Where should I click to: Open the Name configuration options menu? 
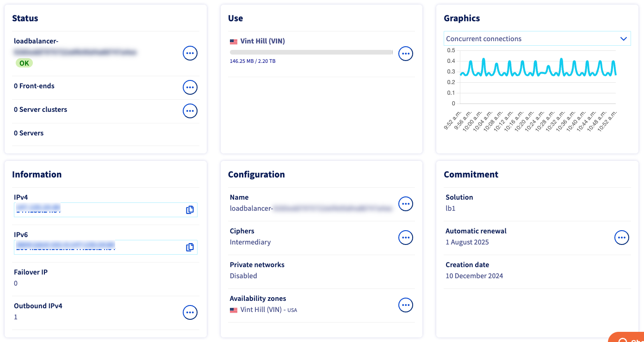pos(406,203)
